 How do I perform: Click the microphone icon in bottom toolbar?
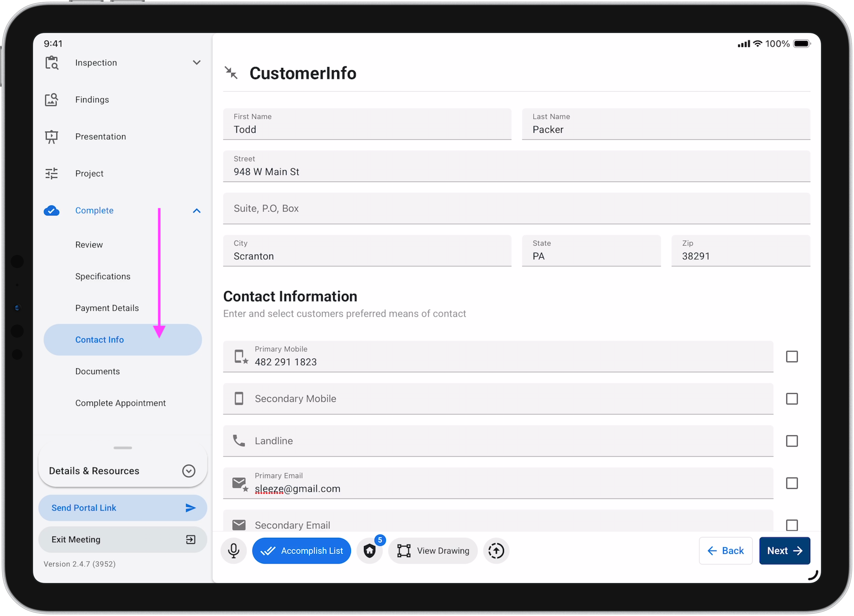[x=233, y=550]
